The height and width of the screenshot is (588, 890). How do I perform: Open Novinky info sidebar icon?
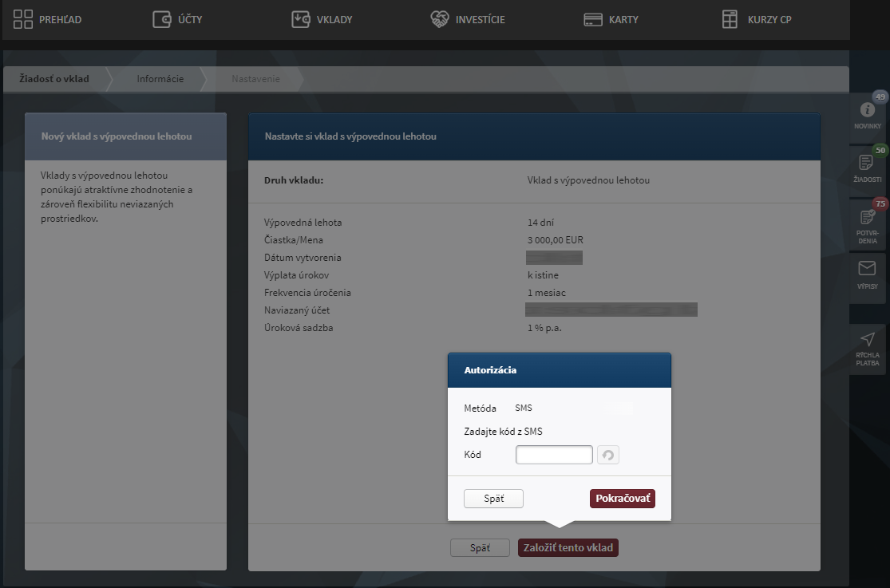pyautogui.click(x=867, y=110)
